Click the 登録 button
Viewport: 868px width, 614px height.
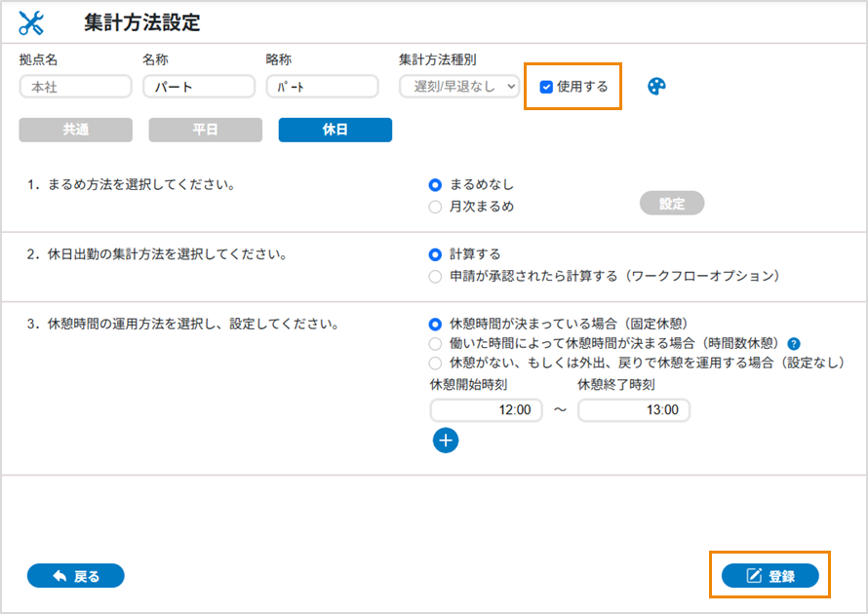click(x=769, y=576)
